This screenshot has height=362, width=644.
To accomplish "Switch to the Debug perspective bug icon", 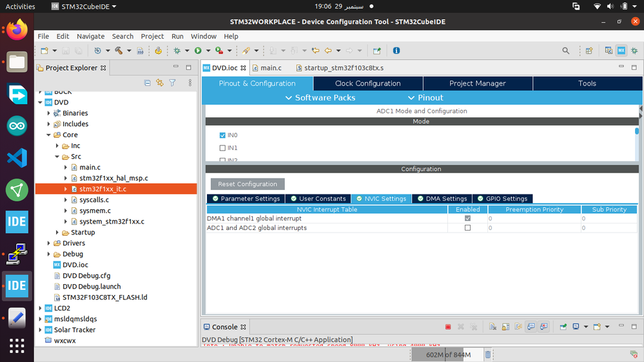I will [634, 50].
